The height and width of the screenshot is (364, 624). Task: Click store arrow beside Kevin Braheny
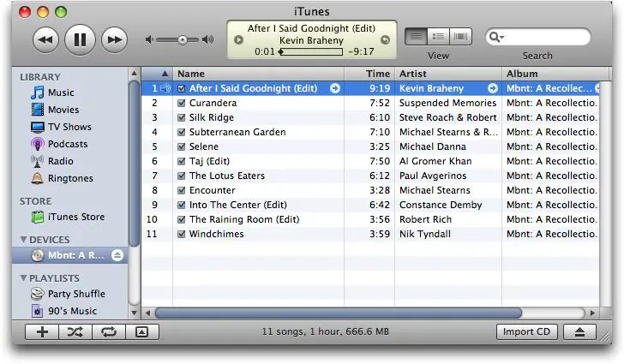493,88
